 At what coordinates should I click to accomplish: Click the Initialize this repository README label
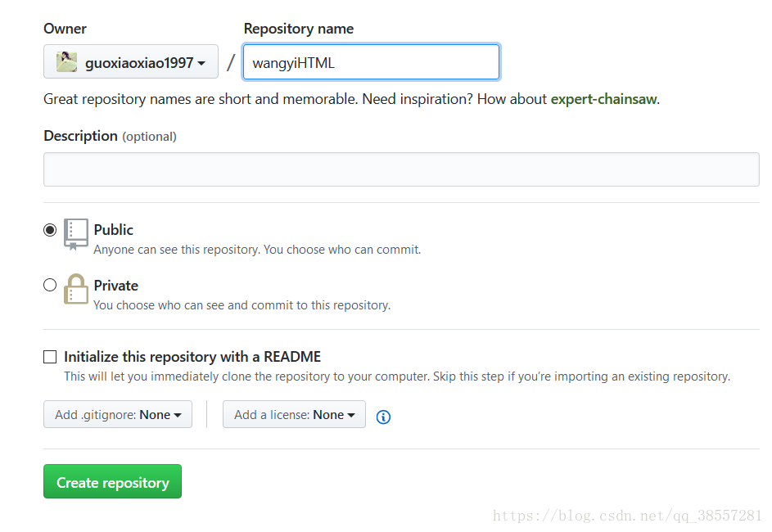pyautogui.click(x=192, y=357)
